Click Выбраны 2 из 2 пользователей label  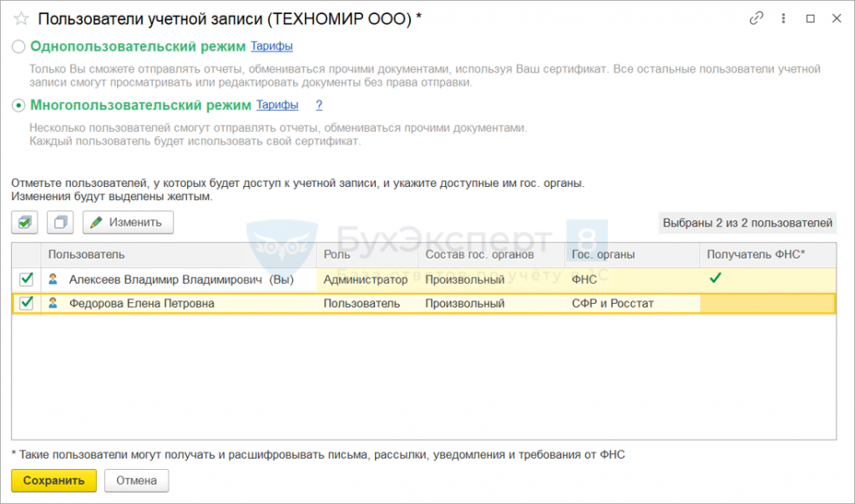pos(747,223)
